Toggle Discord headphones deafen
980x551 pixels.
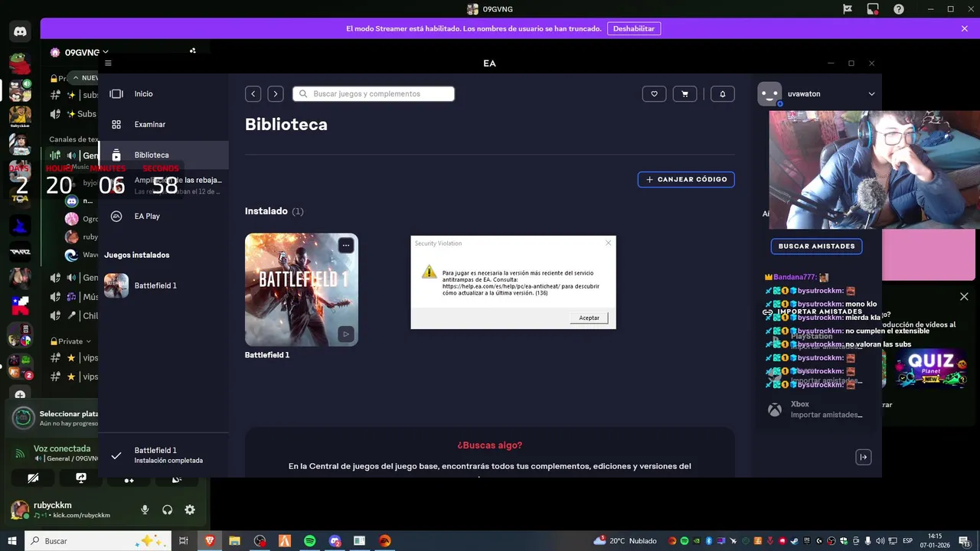(x=167, y=510)
